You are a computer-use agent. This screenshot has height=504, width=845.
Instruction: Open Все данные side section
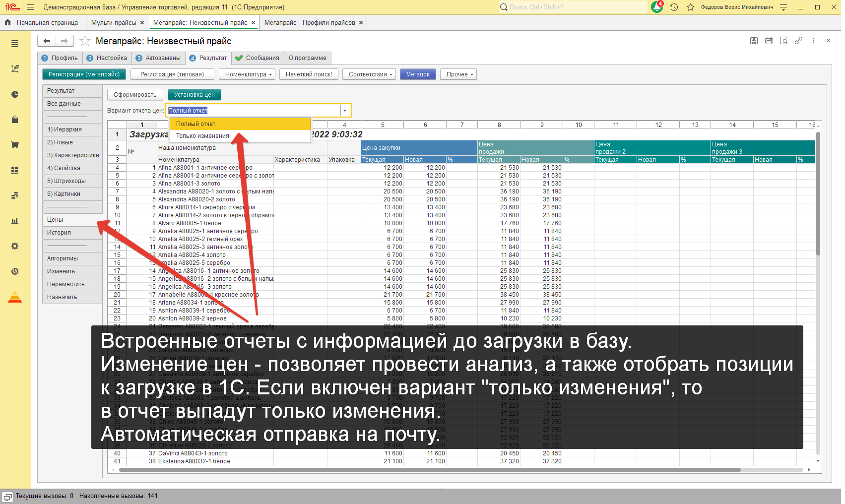(x=72, y=104)
